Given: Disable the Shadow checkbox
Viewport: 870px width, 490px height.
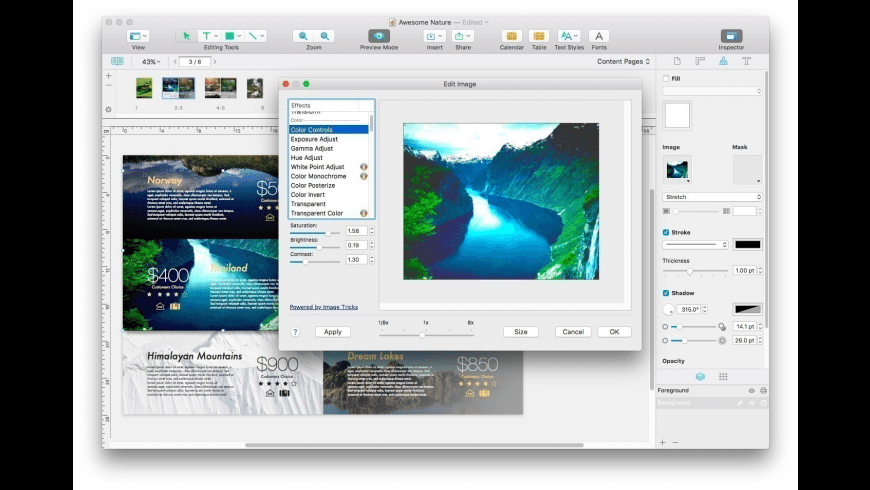Looking at the screenshot, I should click(666, 293).
